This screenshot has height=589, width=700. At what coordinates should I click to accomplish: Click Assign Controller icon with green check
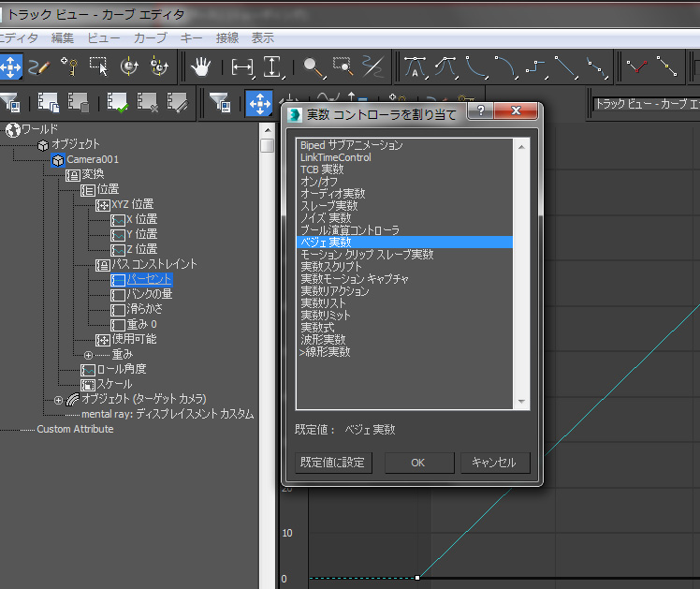tap(118, 102)
